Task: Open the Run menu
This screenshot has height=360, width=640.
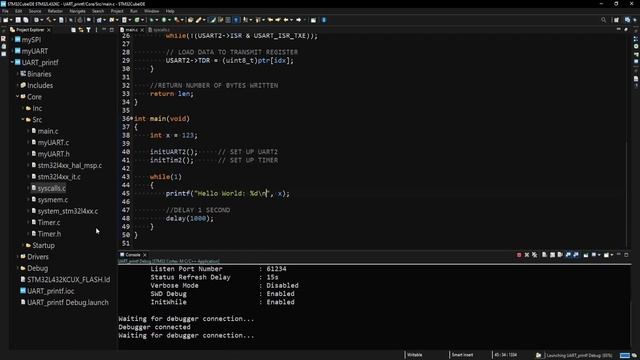Action: [x=133, y=11]
